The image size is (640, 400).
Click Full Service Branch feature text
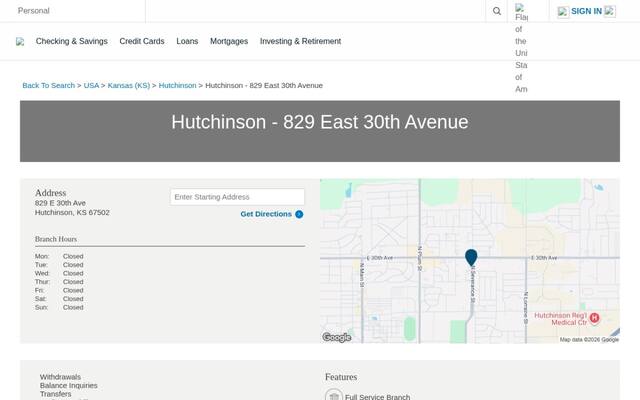tap(377, 397)
